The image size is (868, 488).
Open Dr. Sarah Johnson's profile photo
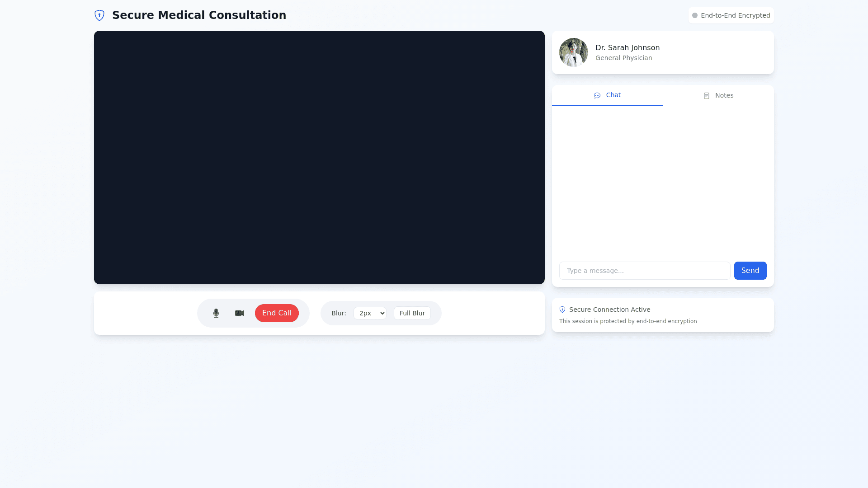(573, 52)
